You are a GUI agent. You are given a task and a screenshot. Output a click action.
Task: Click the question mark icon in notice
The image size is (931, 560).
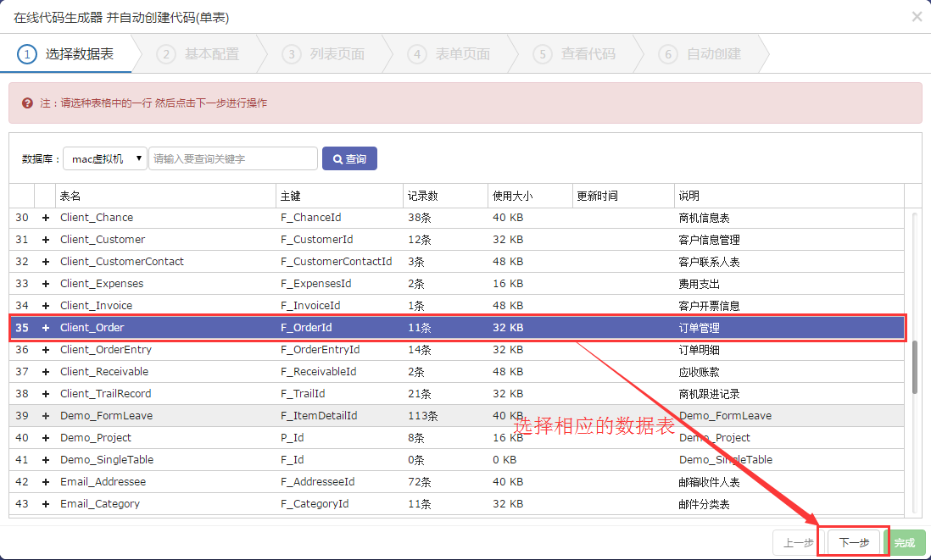(x=27, y=103)
